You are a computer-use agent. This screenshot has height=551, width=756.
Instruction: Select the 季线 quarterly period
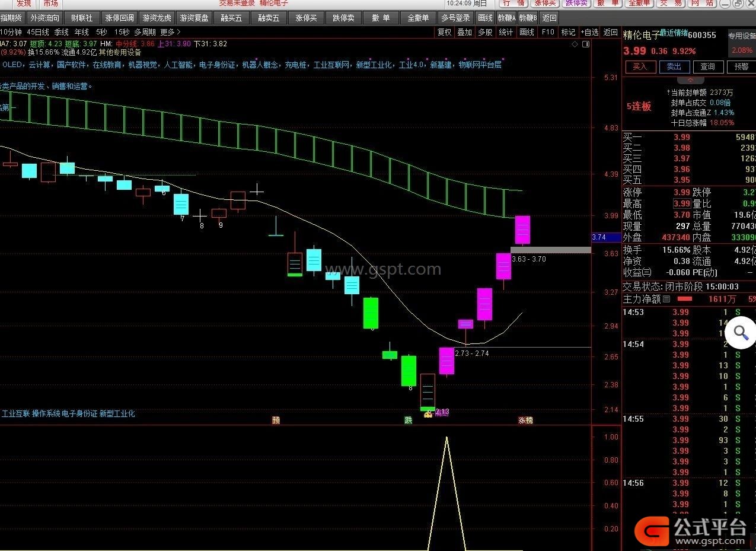click(x=62, y=32)
